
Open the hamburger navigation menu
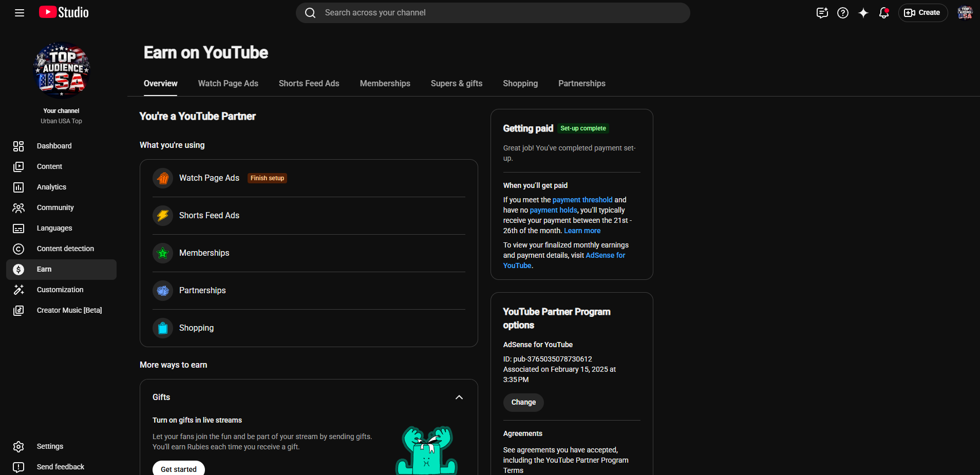[x=20, y=13]
